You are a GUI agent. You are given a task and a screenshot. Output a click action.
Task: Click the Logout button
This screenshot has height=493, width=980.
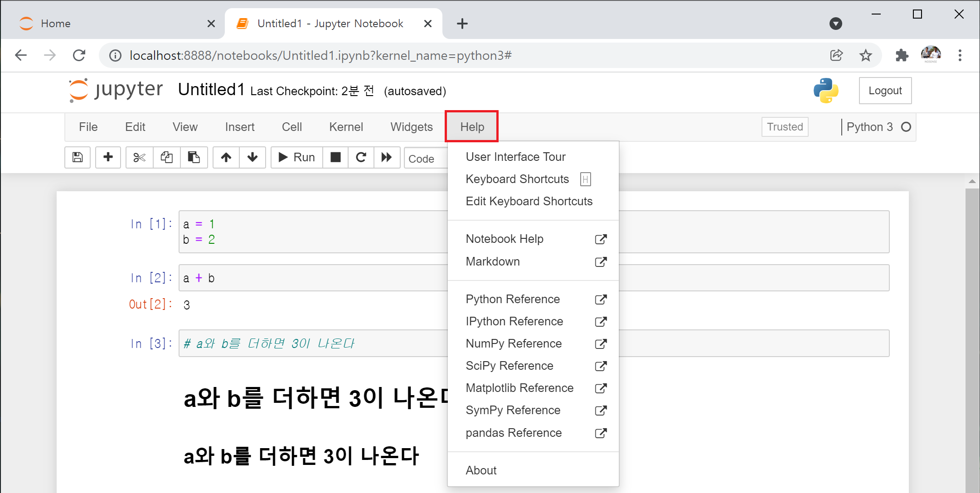(x=885, y=91)
